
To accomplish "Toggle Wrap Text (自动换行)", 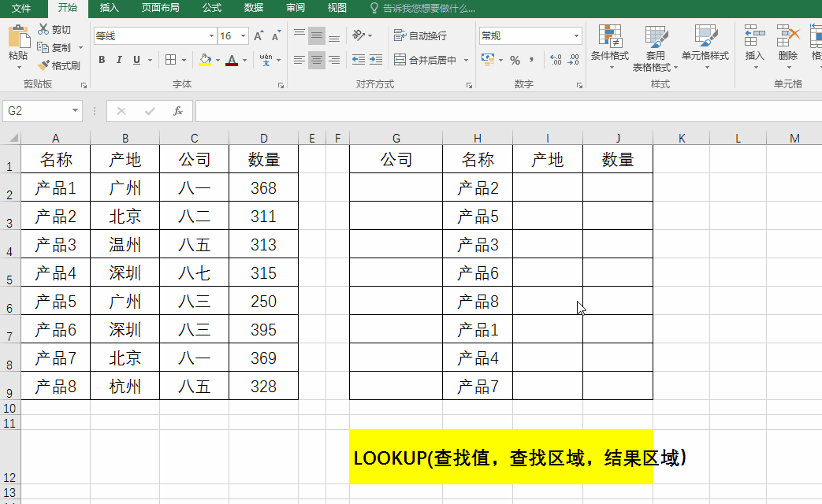I will coord(420,35).
